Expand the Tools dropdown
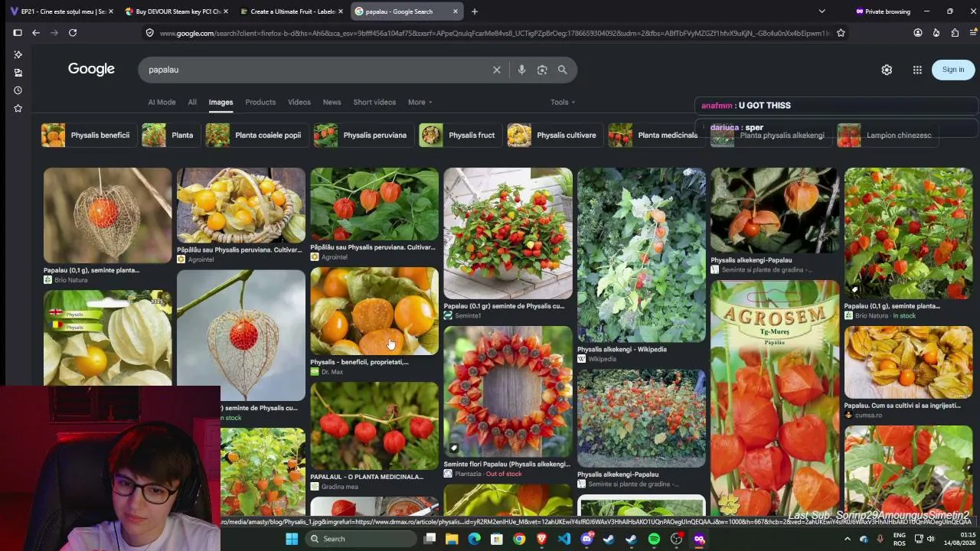 563,103
